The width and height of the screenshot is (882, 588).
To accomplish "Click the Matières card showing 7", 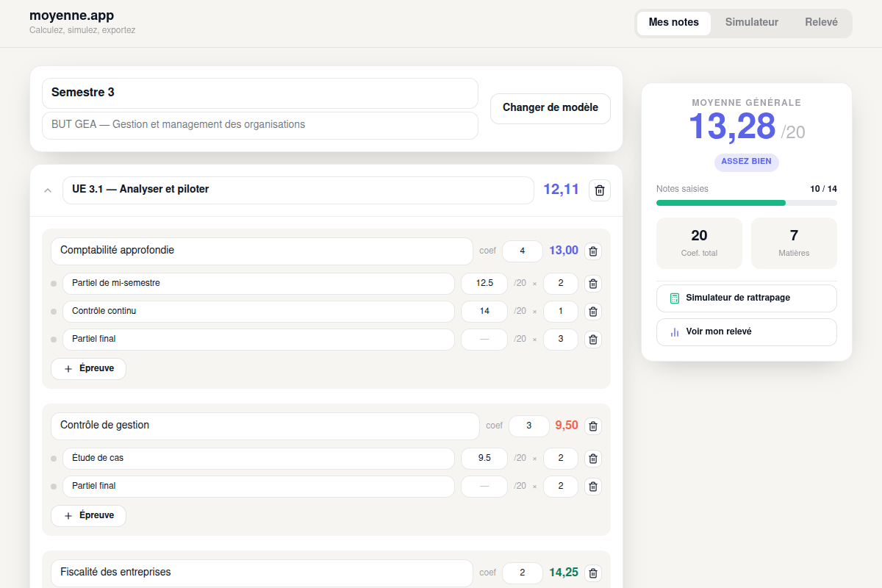I will pos(794,243).
